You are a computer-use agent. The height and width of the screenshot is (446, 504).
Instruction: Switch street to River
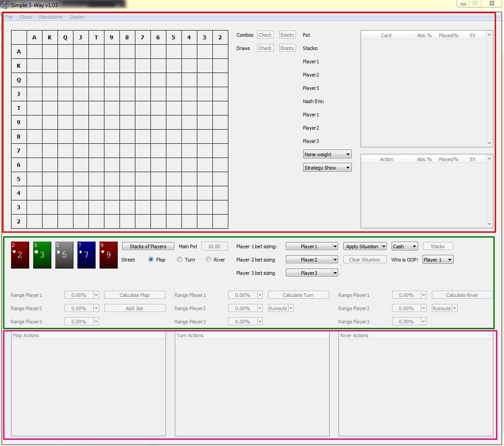[208, 260]
